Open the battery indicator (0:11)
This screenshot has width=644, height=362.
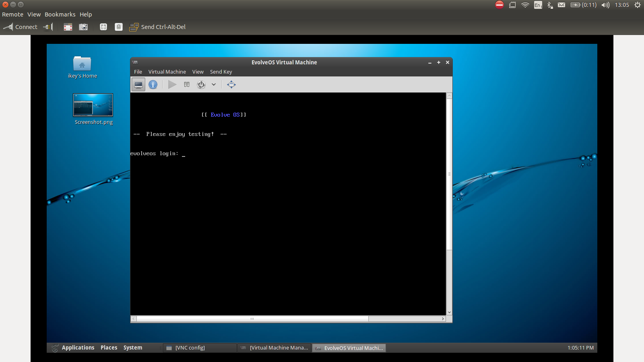coord(584,5)
